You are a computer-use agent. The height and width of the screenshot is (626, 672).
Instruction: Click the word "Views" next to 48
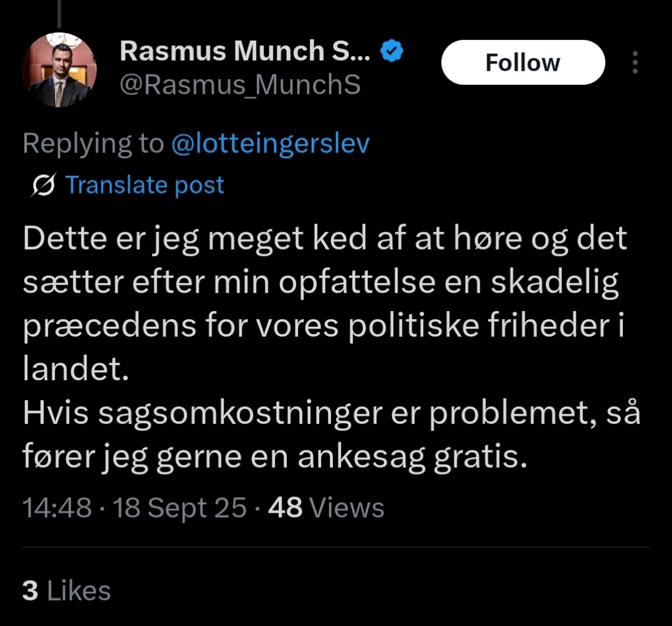(x=347, y=508)
